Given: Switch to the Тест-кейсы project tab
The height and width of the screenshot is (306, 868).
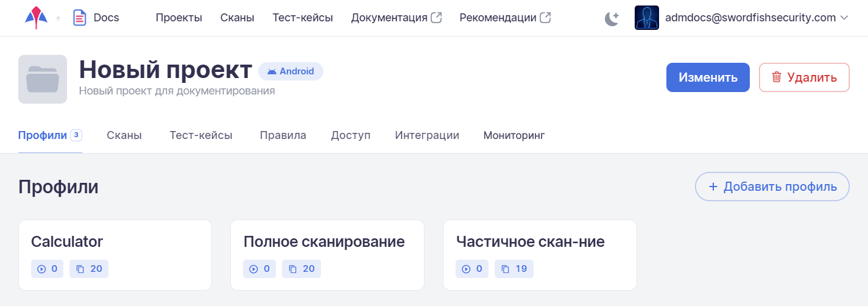Looking at the screenshot, I should pos(201,135).
